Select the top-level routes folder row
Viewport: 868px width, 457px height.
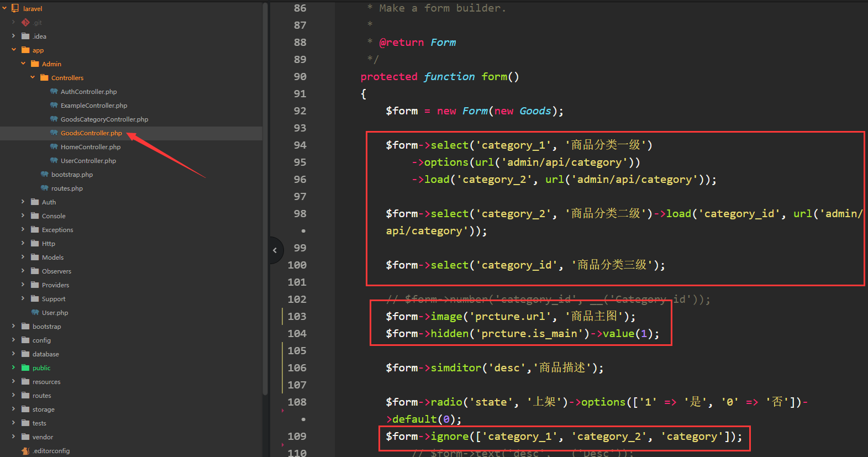tap(131, 396)
